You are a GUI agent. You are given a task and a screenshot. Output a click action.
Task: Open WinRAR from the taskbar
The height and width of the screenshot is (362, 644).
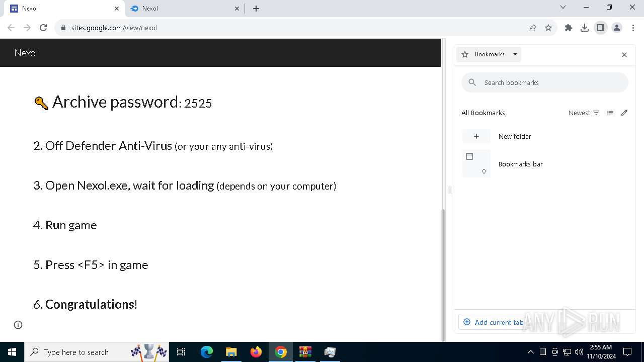coord(305,352)
